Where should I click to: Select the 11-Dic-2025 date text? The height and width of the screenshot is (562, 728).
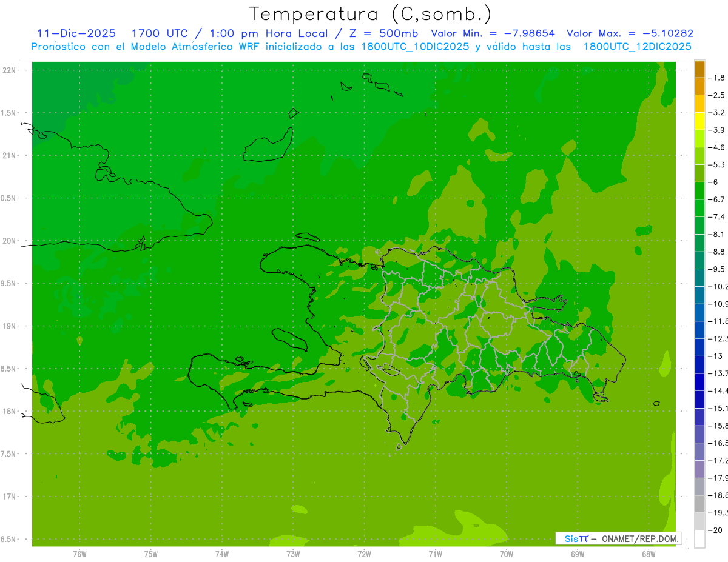click(x=77, y=34)
